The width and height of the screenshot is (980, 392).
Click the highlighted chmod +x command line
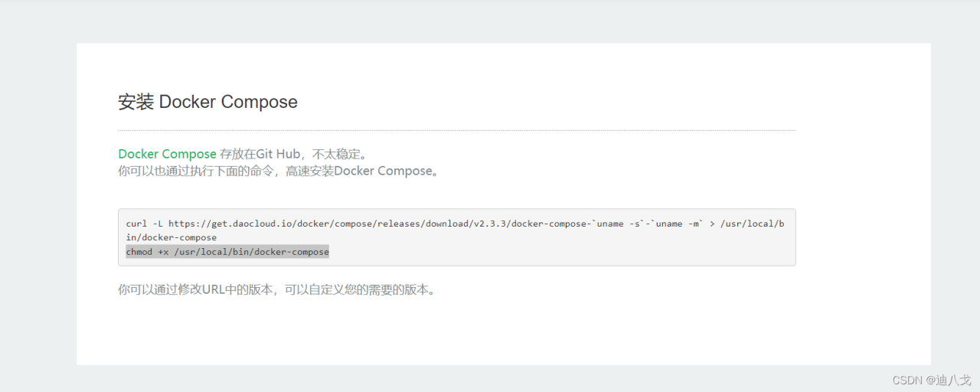pyautogui.click(x=227, y=252)
